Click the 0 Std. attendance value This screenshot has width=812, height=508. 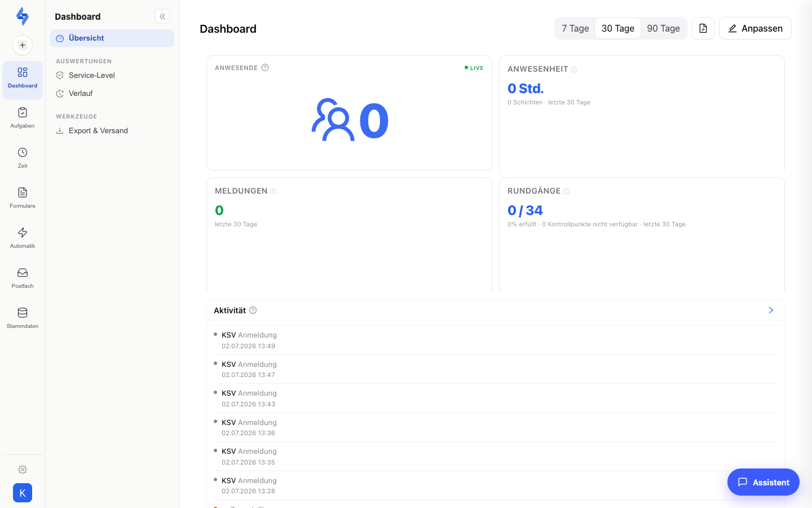pyautogui.click(x=526, y=89)
